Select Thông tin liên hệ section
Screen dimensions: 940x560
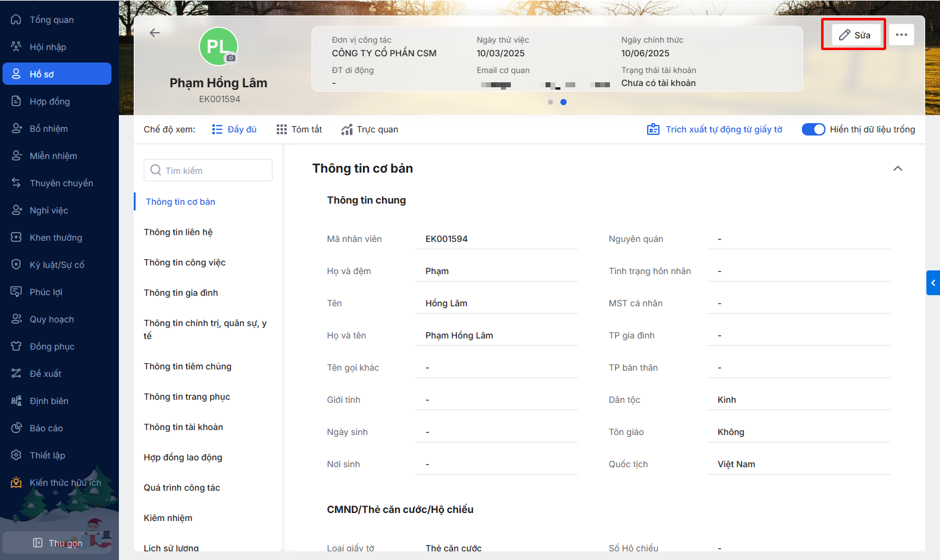click(x=178, y=232)
